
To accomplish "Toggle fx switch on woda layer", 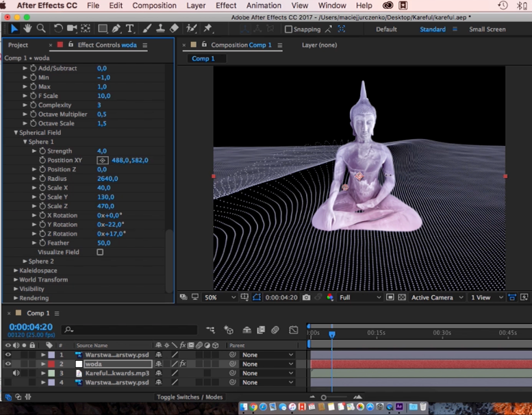I will [x=183, y=364].
